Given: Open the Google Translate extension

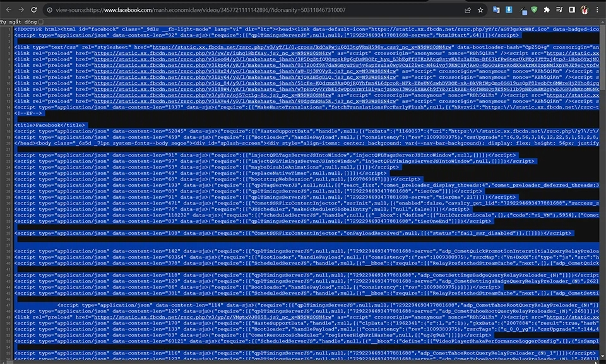Looking at the screenshot, I should point(497,10).
